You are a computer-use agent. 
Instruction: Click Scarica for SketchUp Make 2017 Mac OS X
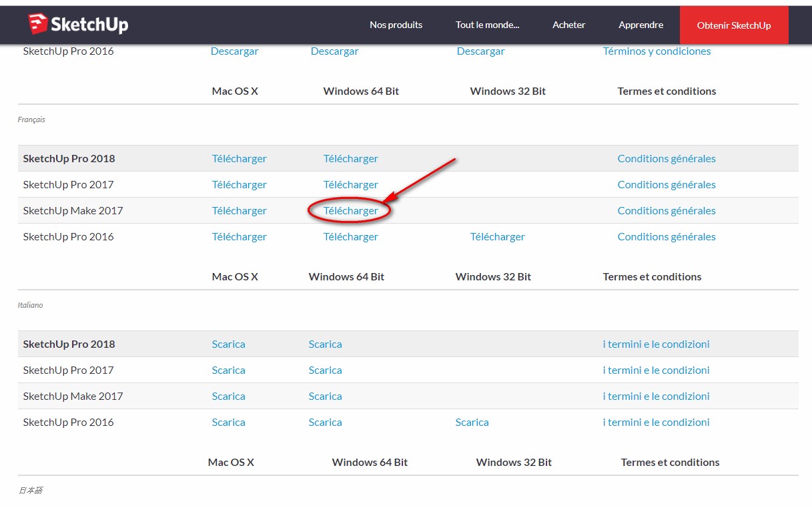[229, 397]
